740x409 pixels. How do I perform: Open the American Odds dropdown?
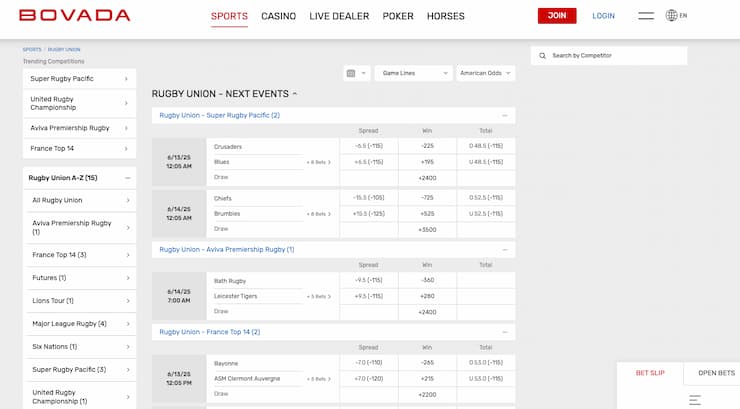(485, 73)
